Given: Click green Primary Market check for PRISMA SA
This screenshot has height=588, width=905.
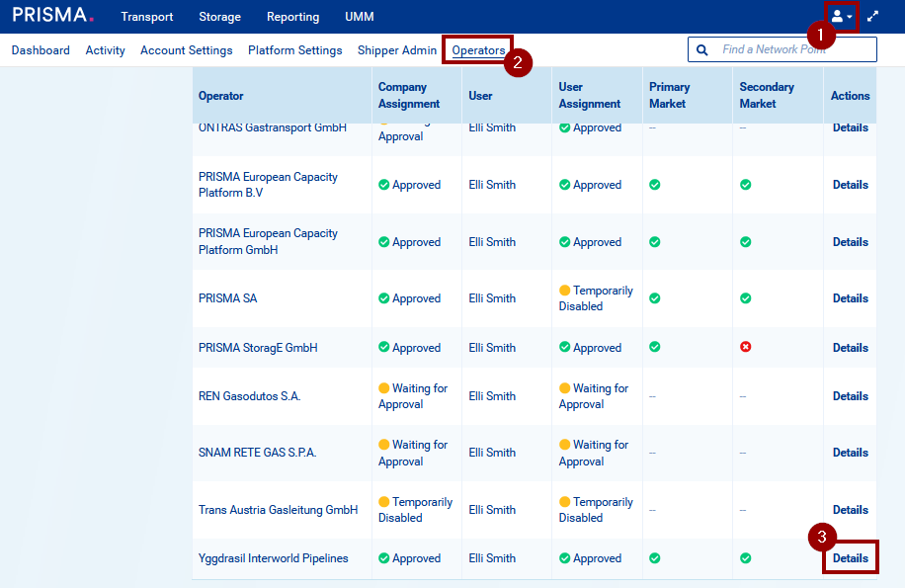Looking at the screenshot, I should [655, 298].
